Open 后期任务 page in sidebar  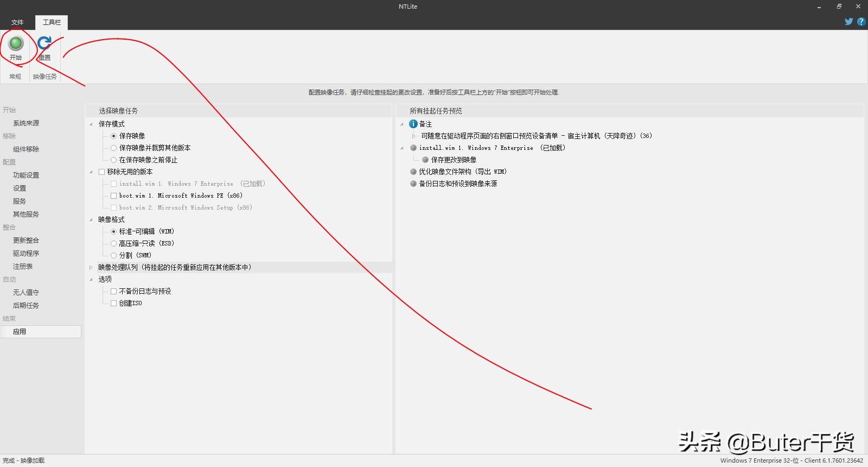[x=26, y=306]
